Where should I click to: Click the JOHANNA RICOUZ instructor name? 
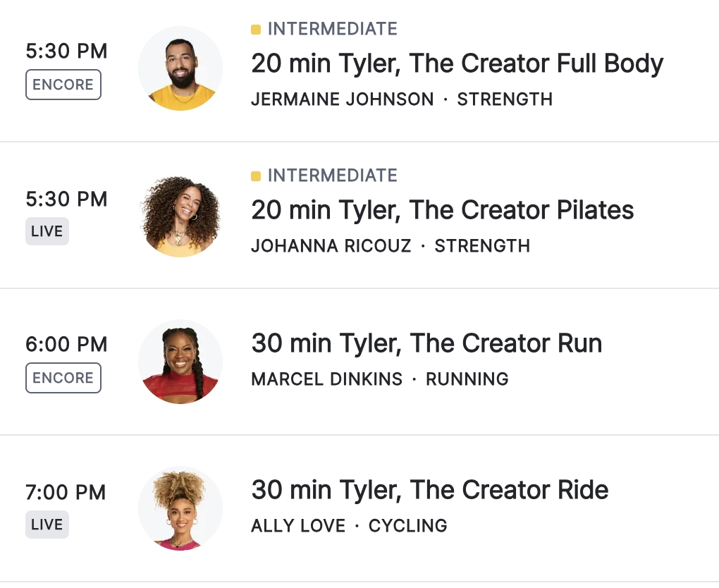[x=331, y=246]
